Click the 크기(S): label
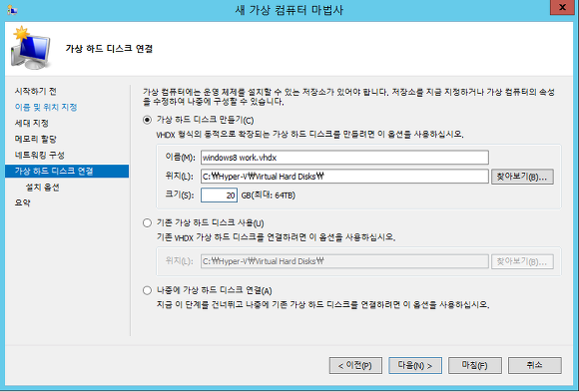 point(180,195)
